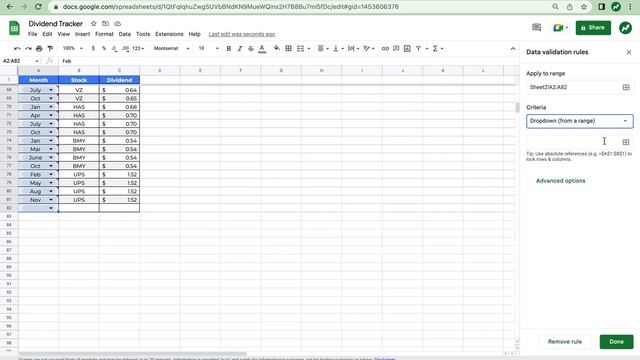Image resolution: width=640 pixels, height=360 pixels.
Task: Click the merge cells icon
Action: click(x=300, y=49)
